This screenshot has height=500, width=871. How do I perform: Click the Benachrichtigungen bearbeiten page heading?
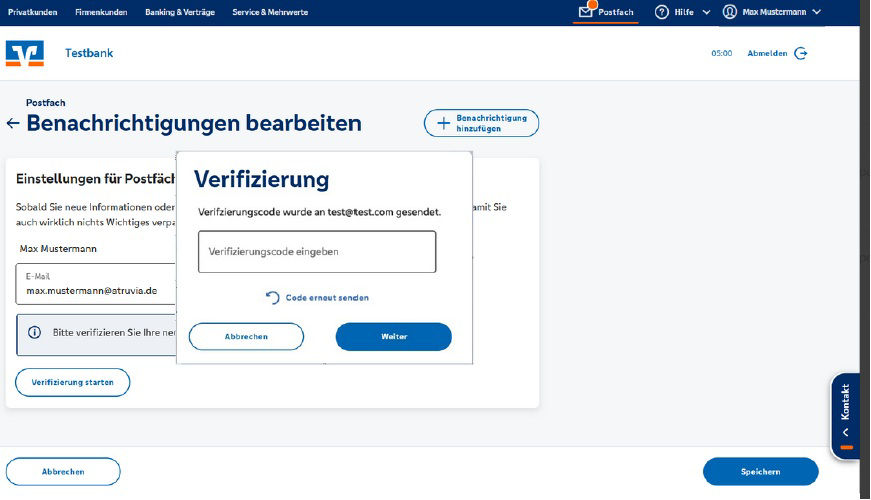(194, 123)
